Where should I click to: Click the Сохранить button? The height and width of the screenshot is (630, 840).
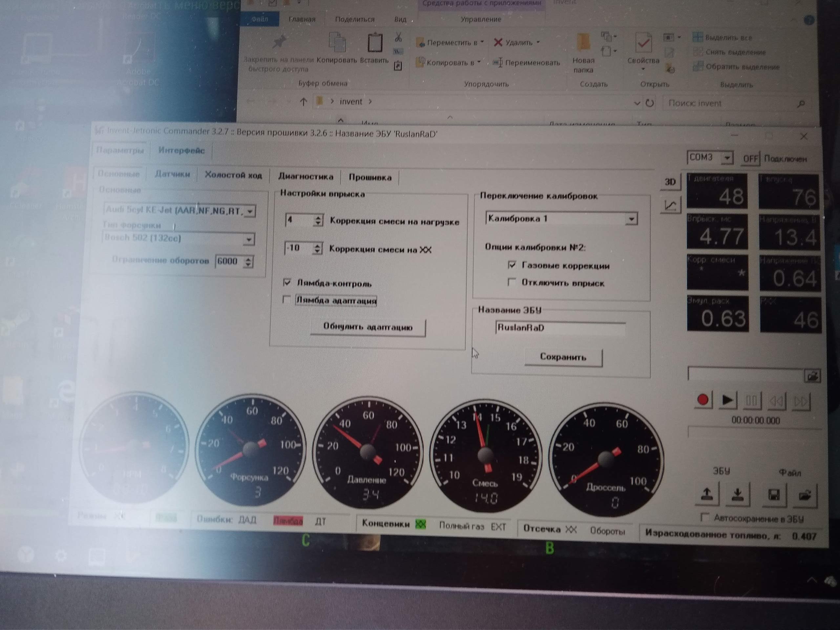coord(563,357)
